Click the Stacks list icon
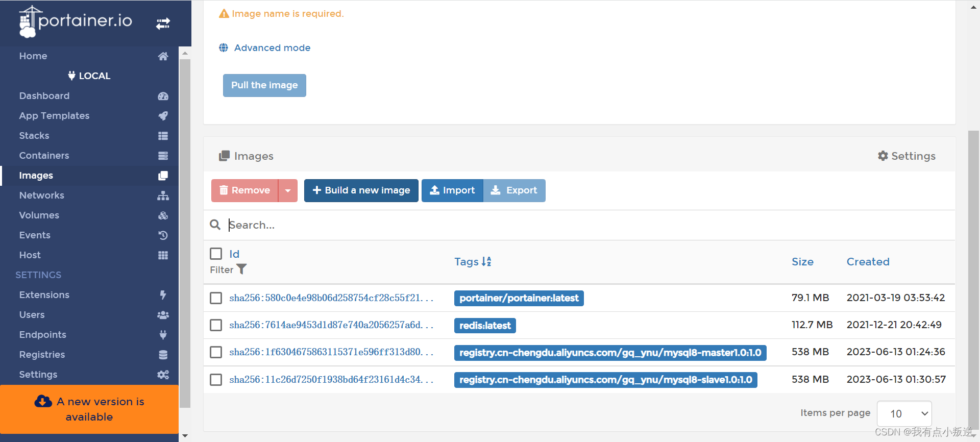Screen dimensions: 980x442 pyautogui.click(x=163, y=136)
